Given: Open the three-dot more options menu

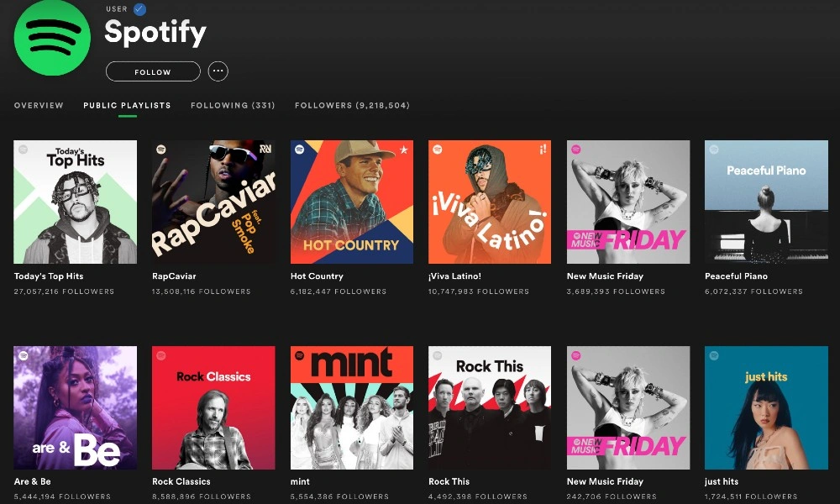Looking at the screenshot, I should tap(218, 71).
